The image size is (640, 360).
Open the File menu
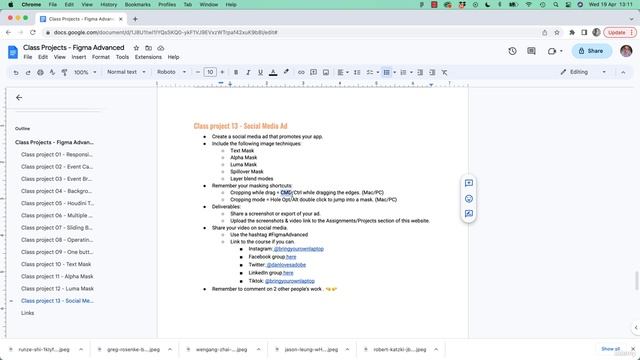pos(28,57)
